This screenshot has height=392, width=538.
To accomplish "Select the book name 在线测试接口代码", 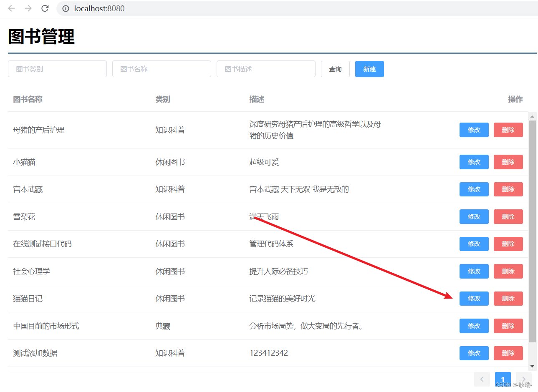I will pos(42,244).
